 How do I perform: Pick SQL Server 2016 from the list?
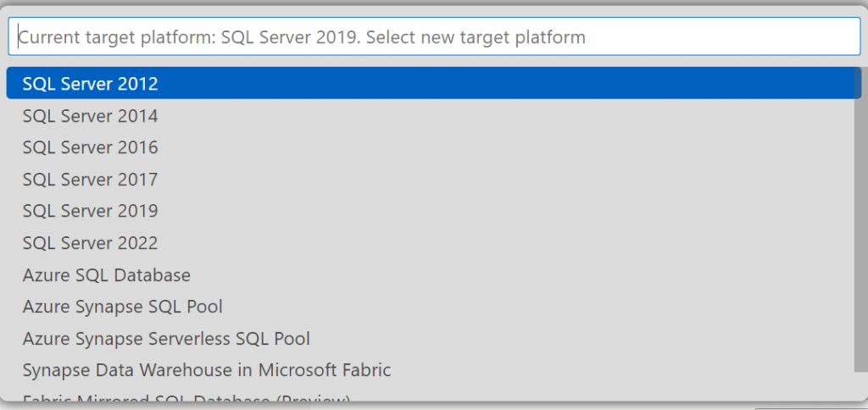click(90, 147)
